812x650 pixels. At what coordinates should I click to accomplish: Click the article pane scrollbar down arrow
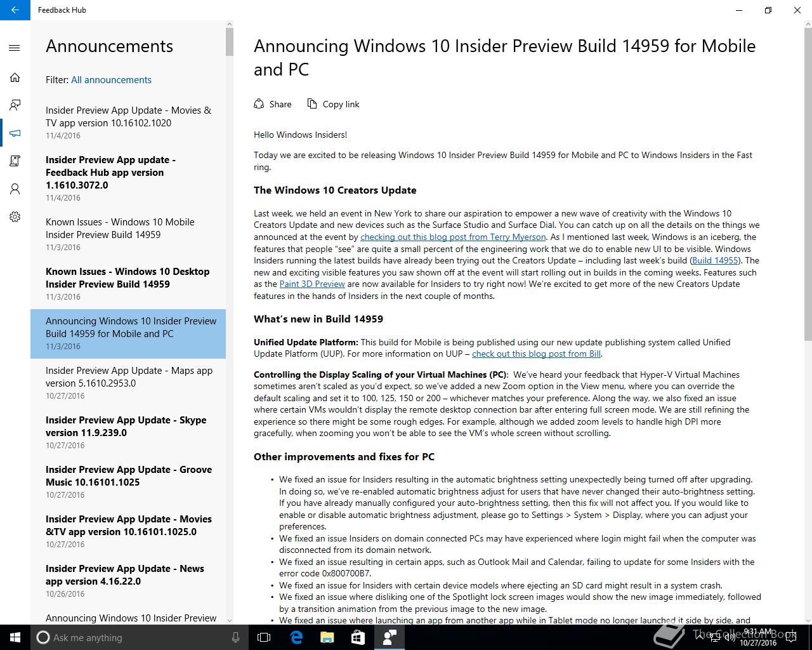pyautogui.click(x=808, y=620)
